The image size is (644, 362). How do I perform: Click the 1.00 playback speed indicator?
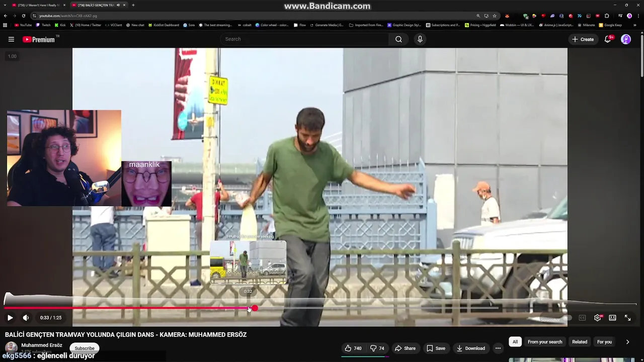(x=12, y=56)
